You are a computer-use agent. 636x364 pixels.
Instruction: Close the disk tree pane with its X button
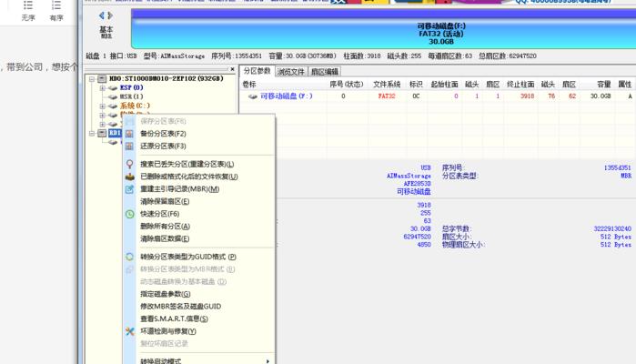(232, 69)
